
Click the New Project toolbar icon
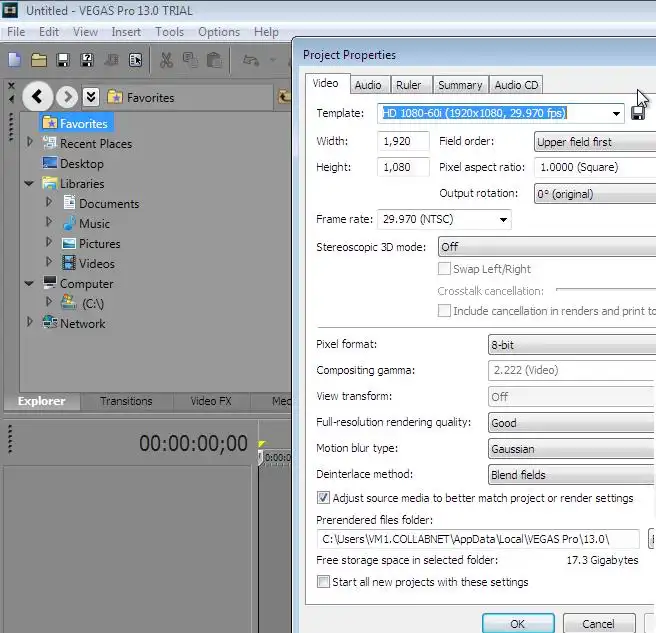coord(15,60)
